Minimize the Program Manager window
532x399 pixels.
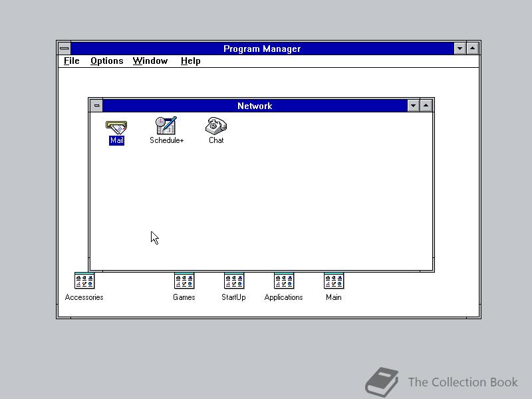click(460, 49)
